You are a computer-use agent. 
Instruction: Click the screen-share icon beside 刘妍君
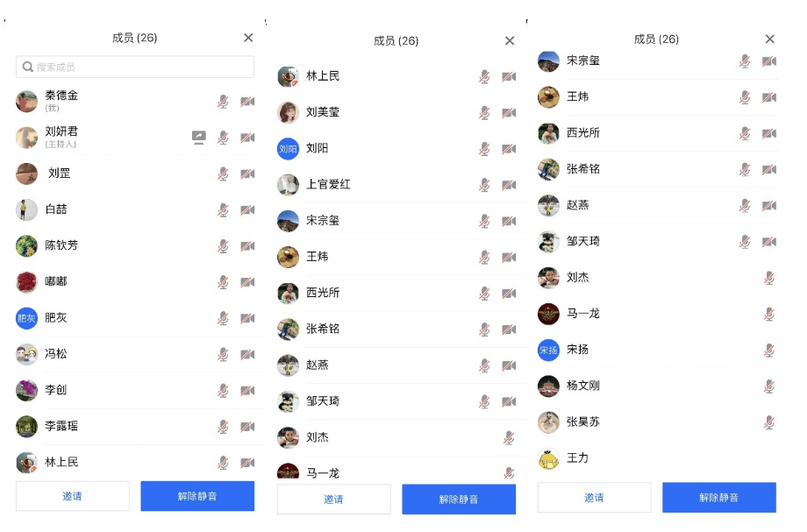198,138
